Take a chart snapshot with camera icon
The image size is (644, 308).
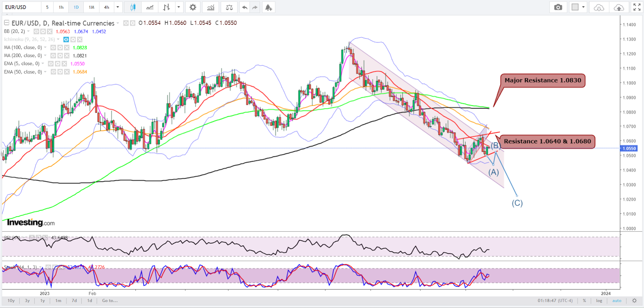[558, 7]
